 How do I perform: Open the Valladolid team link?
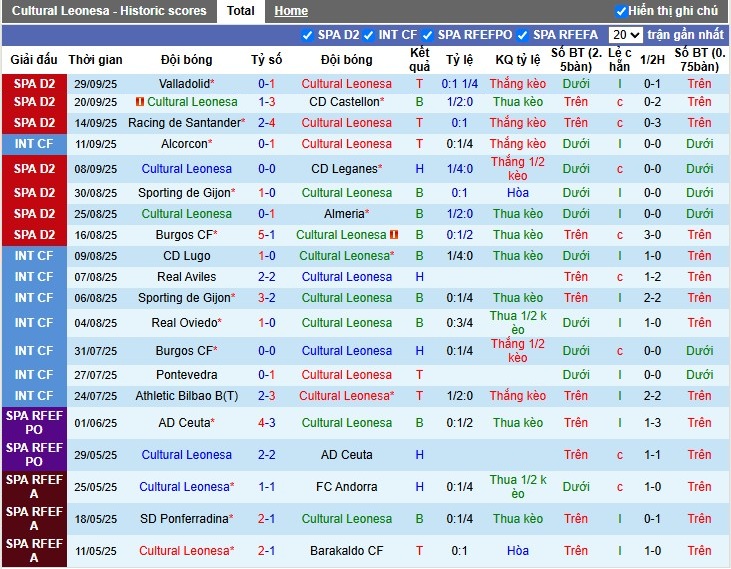186,84
